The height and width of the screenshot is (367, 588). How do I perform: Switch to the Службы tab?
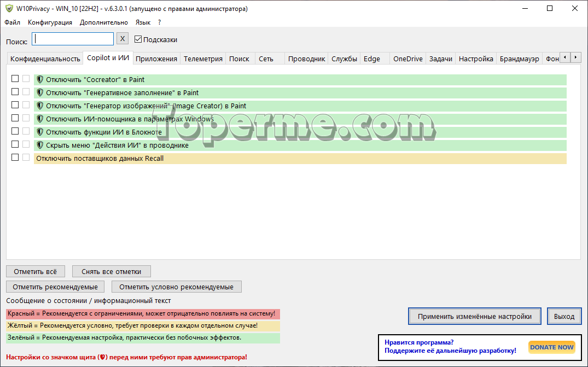tap(344, 59)
